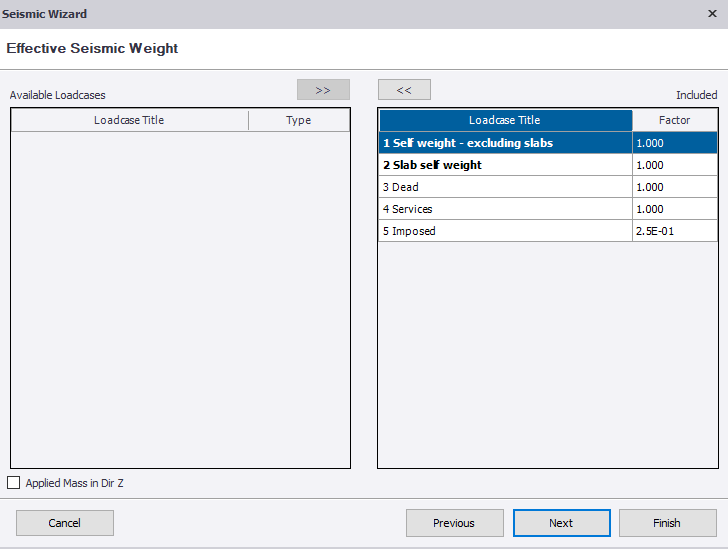Close the Seismic Wizard dialog
Viewport: 728px width, 549px height.
[712, 13]
